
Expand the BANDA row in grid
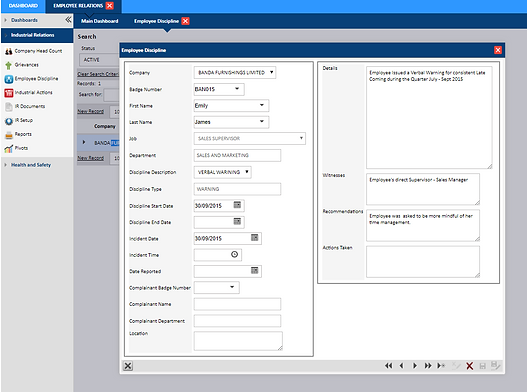tap(84, 142)
